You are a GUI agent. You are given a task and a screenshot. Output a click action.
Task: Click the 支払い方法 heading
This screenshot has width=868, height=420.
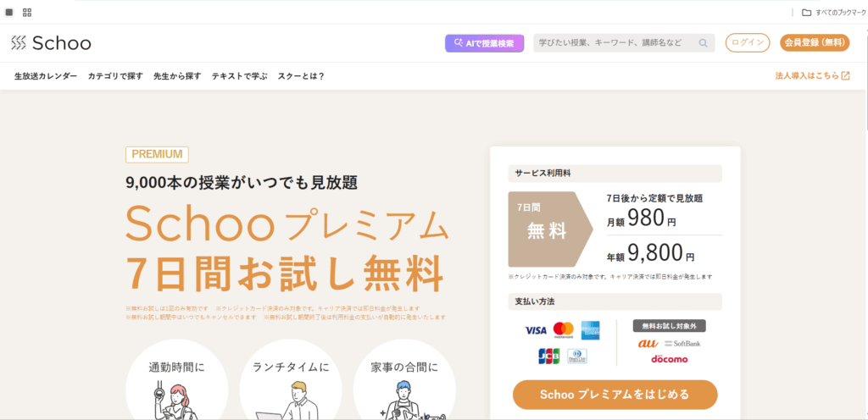(615, 301)
